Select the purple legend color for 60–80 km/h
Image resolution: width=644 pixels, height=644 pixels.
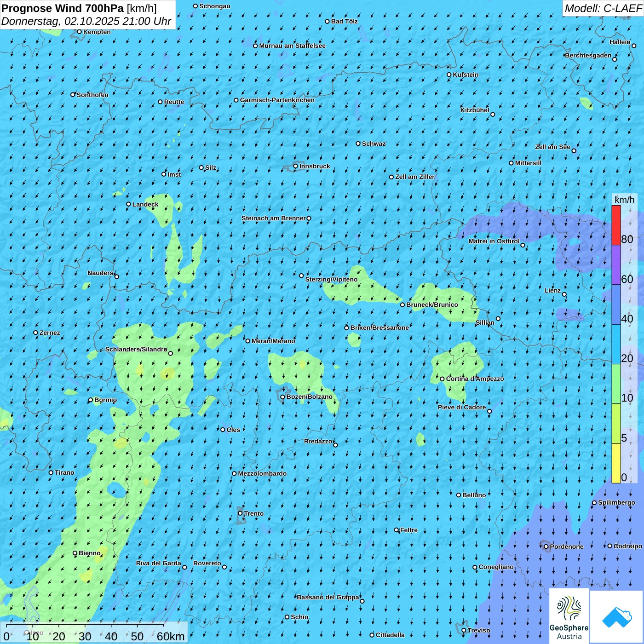[616, 265]
